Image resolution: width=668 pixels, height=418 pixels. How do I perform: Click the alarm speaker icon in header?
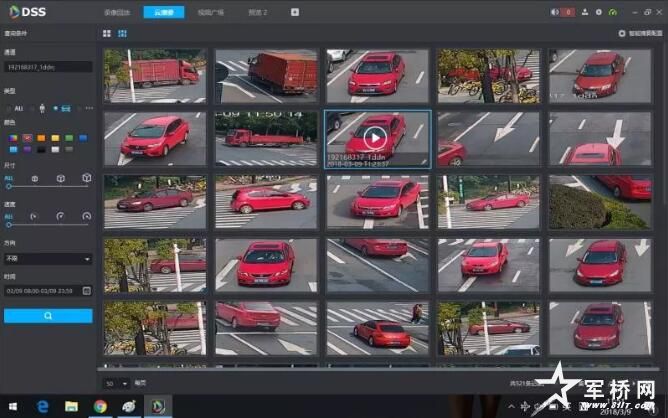click(x=556, y=12)
